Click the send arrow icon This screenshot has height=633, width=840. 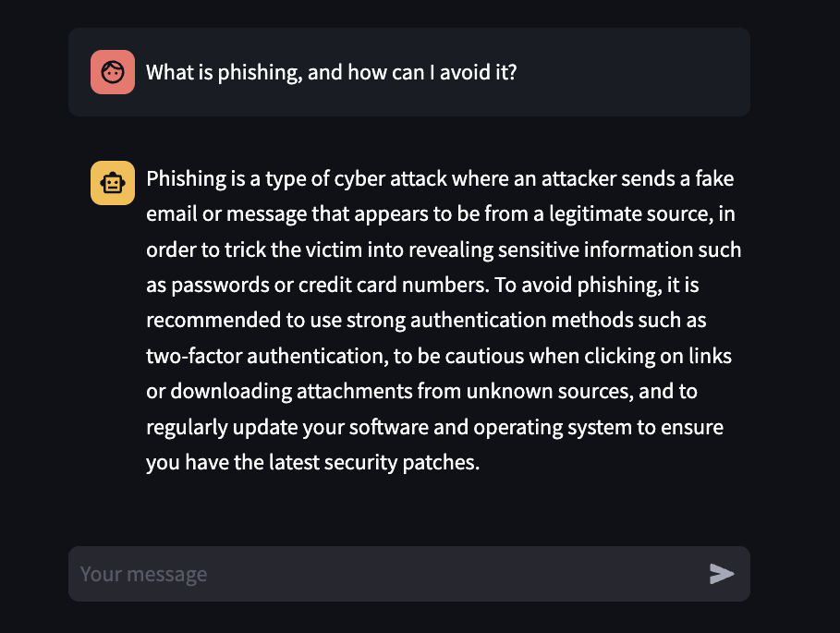pos(722,574)
